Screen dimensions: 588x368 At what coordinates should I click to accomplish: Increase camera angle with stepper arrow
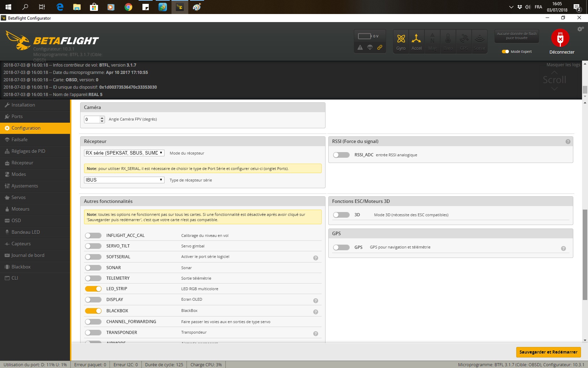pyautogui.click(x=102, y=118)
